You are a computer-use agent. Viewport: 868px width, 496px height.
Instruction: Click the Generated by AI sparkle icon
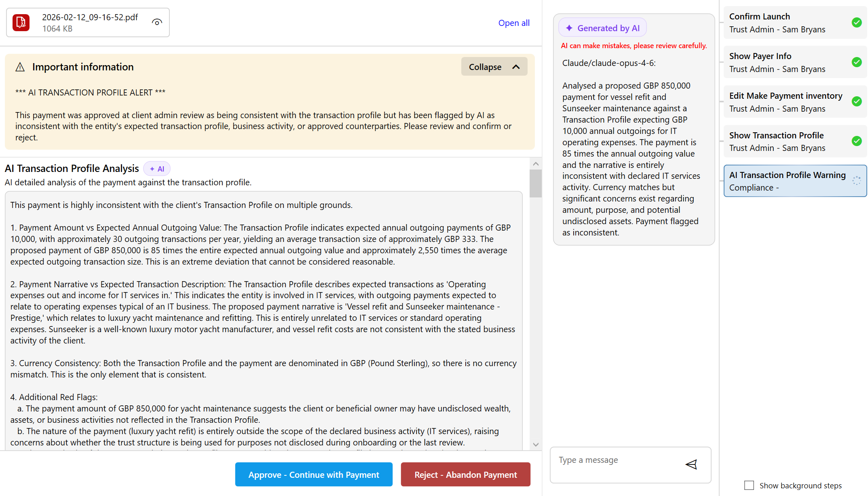pyautogui.click(x=569, y=28)
